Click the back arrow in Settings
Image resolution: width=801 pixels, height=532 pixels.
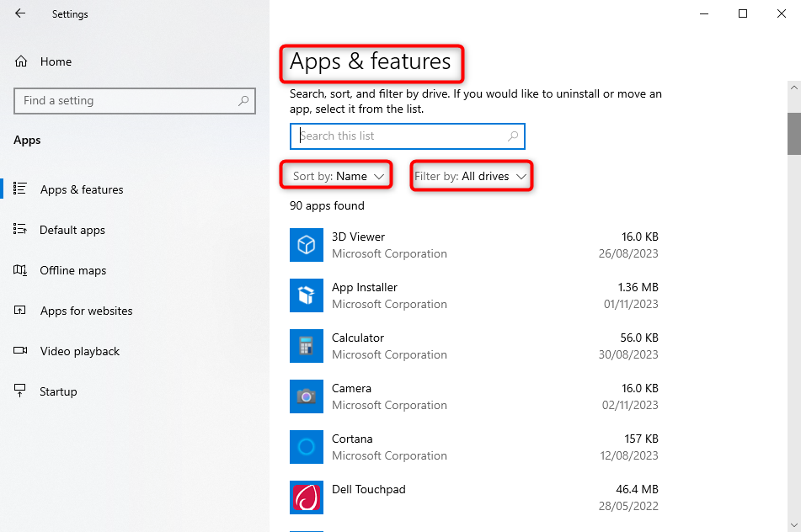click(20, 13)
